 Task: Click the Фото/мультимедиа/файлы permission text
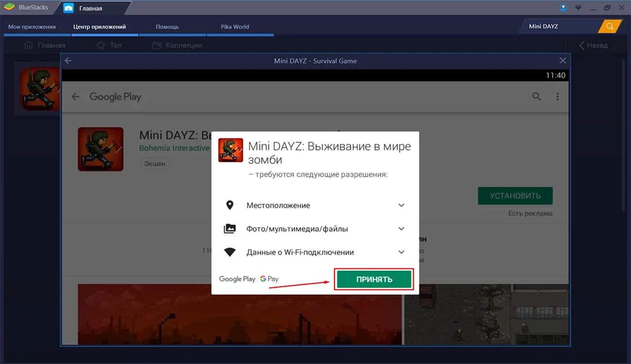tap(297, 229)
